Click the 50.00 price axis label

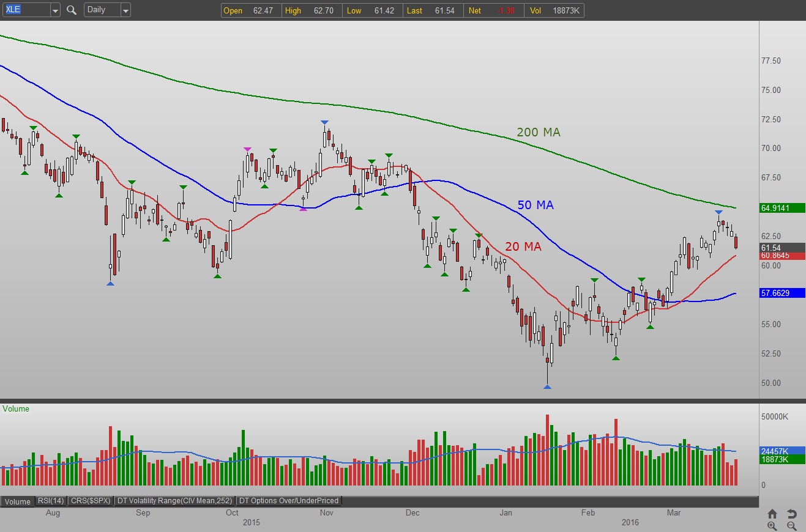click(x=771, y=383)
